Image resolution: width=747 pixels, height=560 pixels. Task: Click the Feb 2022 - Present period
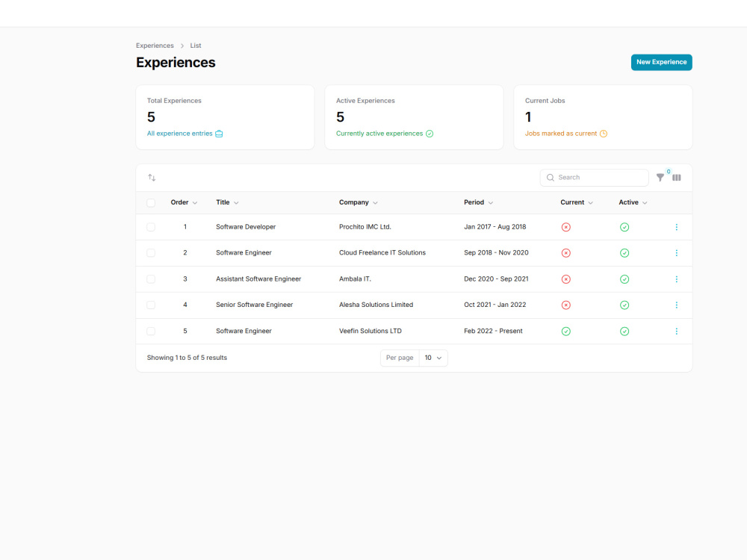(493, 331)
